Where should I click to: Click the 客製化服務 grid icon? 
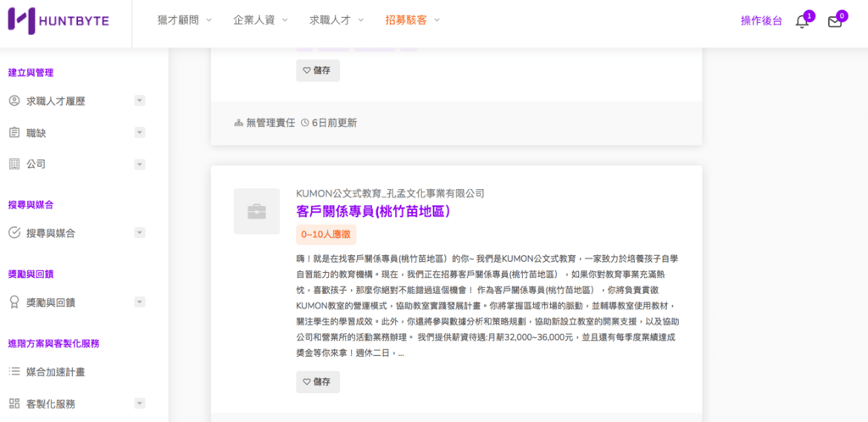point(14,403)
